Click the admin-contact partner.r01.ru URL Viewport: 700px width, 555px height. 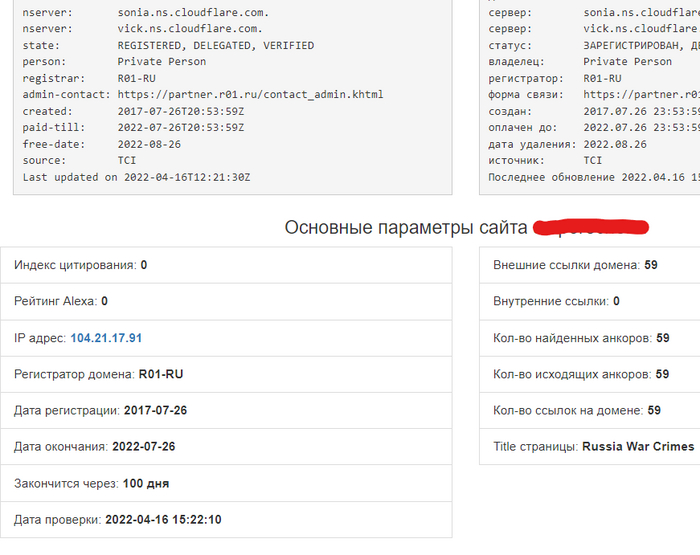(x=250, y=95)
